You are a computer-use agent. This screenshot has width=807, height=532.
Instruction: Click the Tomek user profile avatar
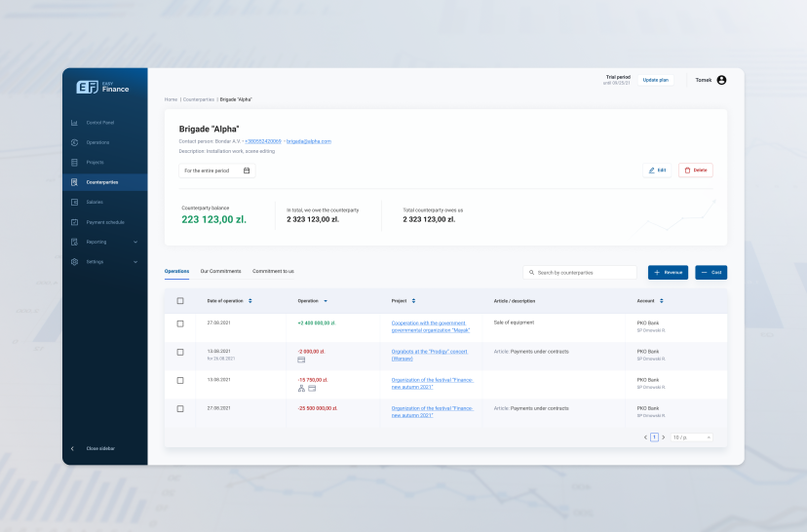click(721, 80)
